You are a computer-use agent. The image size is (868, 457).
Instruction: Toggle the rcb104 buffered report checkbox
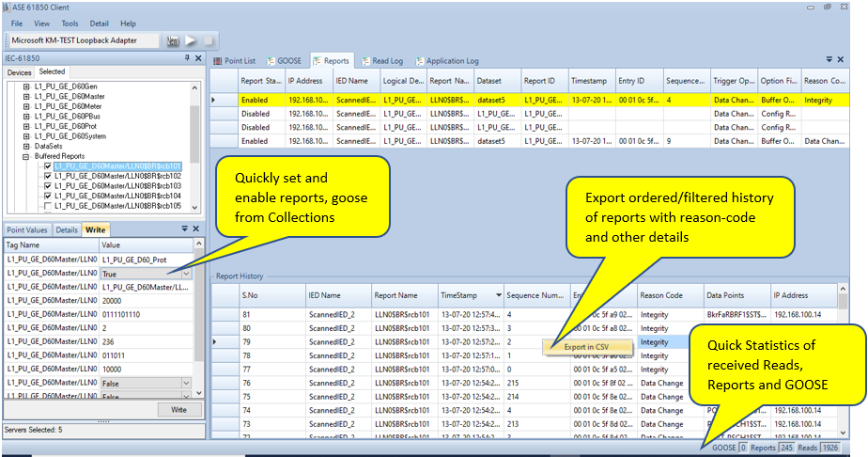(48, 197)
